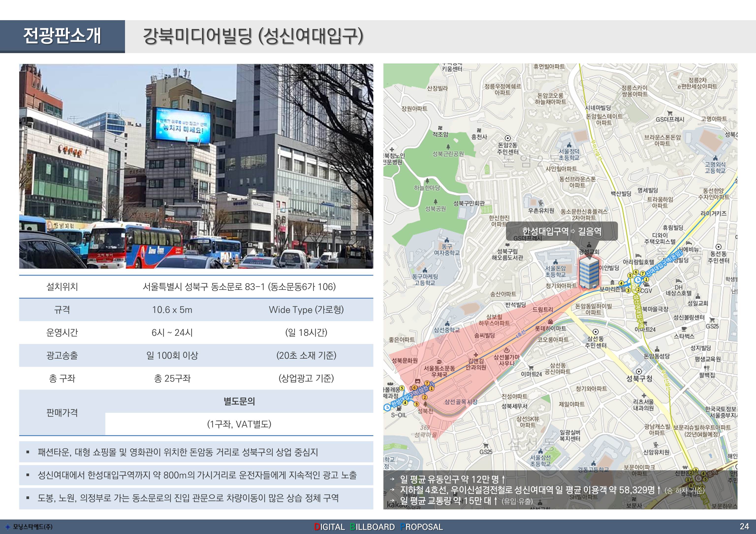This screenshot has width=756, height=534.
Task: Click the 별도문의 price cell
Action: point(239,401)
